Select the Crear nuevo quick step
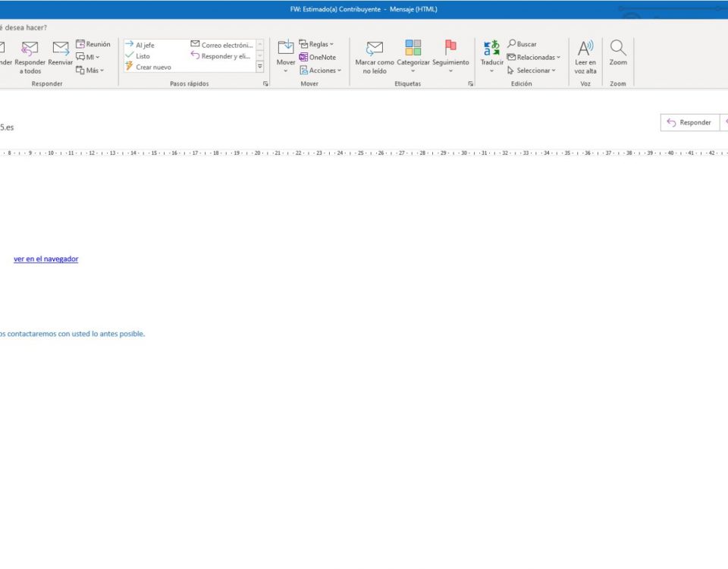The height and width of the screenshot is (569, 728). pyautogui.click(x=152, y=67)
